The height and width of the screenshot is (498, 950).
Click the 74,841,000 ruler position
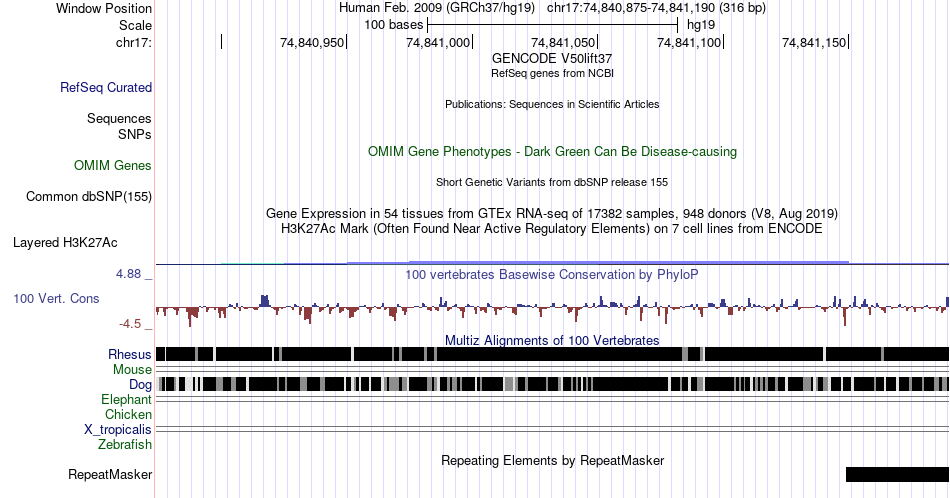point(437,42)
